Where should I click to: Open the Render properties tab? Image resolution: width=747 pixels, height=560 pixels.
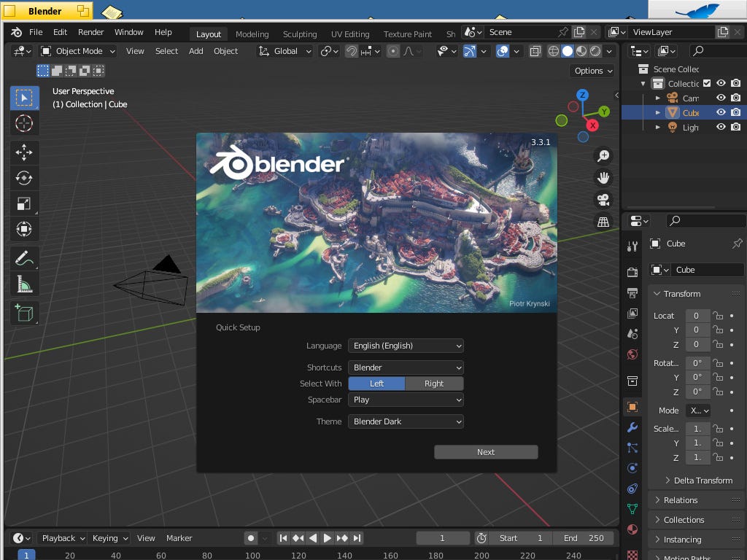pyautogui.click(x=632, y=273)
